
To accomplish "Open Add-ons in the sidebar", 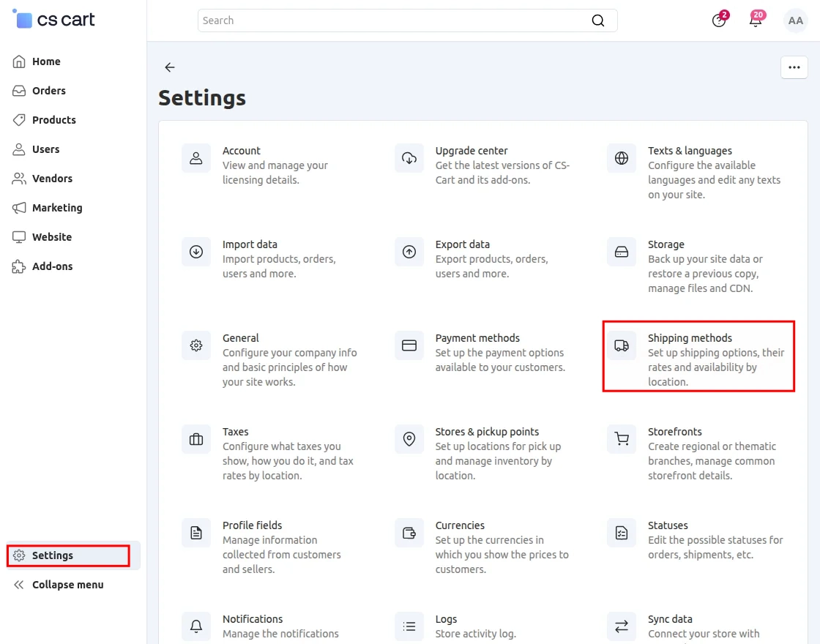I will (73, 266).
